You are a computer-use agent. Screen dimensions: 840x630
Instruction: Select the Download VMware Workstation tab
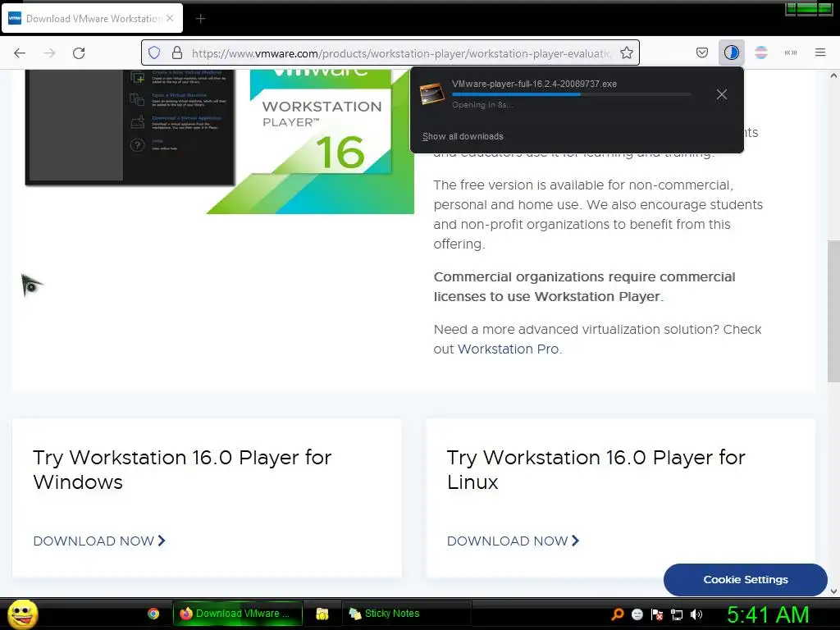click(x=92, y=18)
